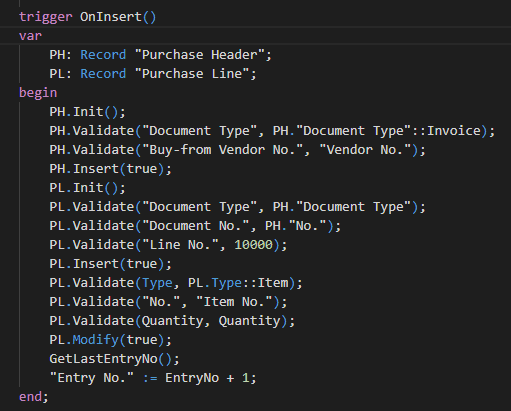Select the PL Record "Purchase Line" declaration

coord(153,74)
